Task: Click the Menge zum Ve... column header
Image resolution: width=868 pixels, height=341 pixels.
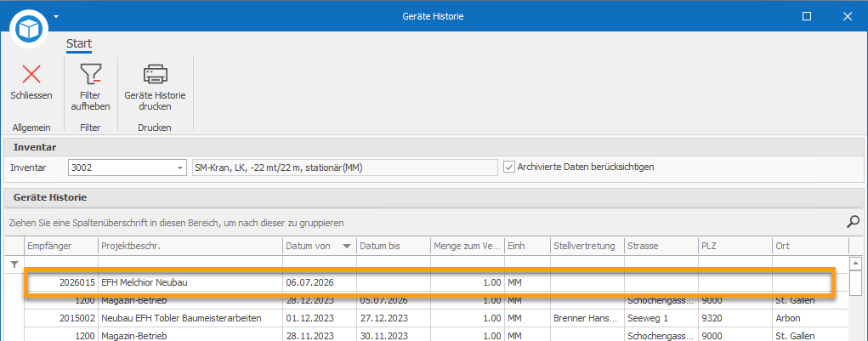Action: (x=468, y=246)
